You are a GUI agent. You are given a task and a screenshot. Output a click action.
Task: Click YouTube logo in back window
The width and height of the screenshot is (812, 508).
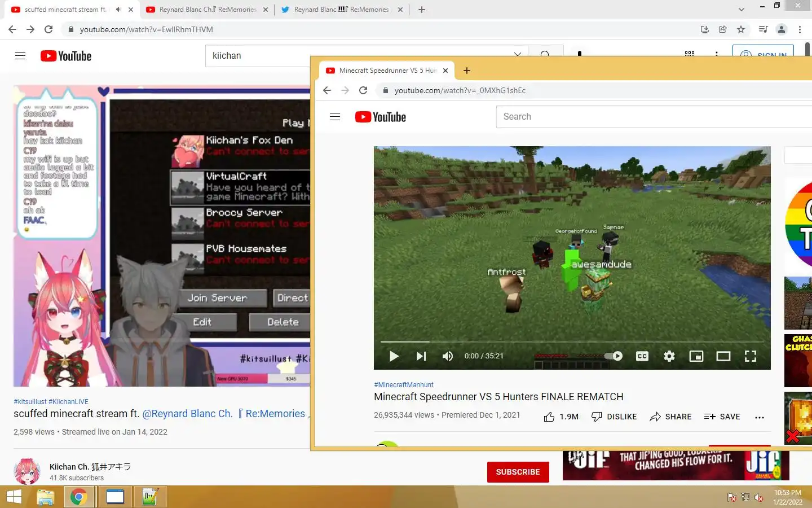66,56
